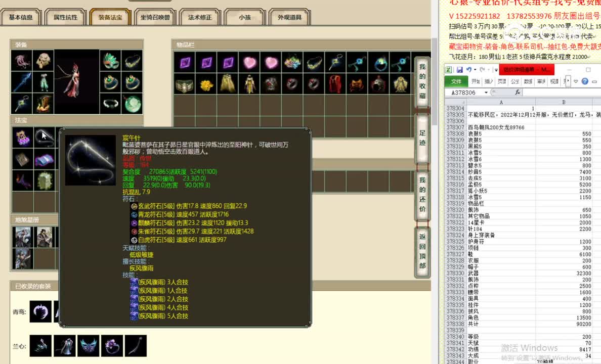The image size is (601, 364).
Task: Select the first purple gem in 物品栏
Action: (185, 63)
